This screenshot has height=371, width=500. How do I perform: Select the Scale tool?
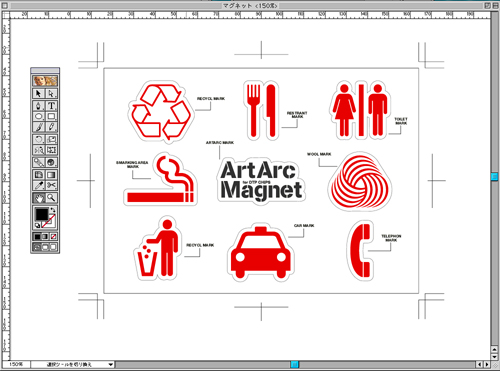click(51, 139)
